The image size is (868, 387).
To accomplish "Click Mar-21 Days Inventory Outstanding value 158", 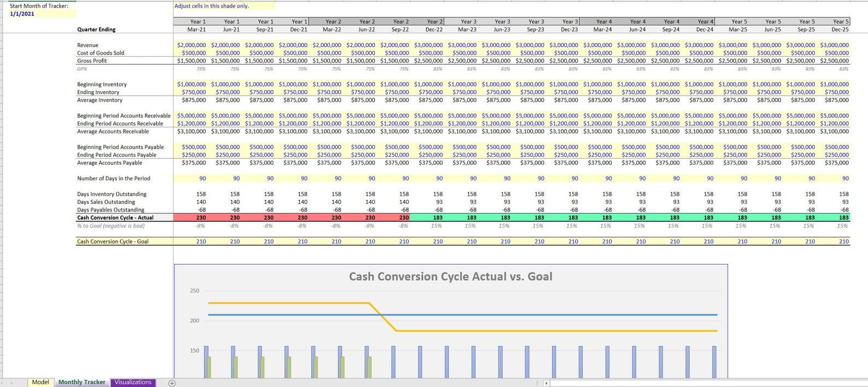I will [x=201, y=194].
